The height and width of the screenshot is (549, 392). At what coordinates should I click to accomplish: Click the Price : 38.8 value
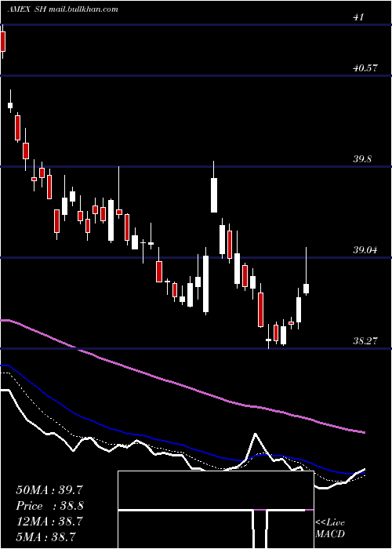[x=49, y=506]
